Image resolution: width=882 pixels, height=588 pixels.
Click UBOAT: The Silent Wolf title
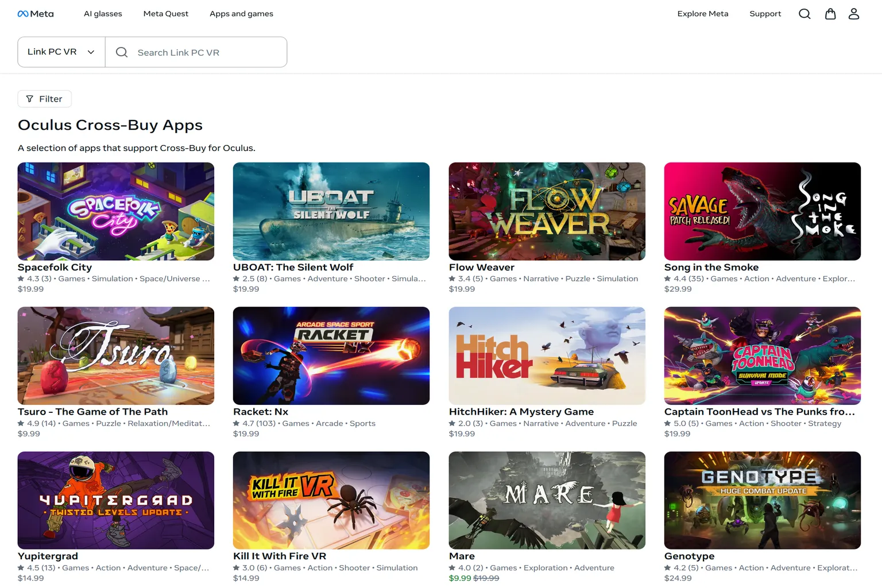pos(293,267)
